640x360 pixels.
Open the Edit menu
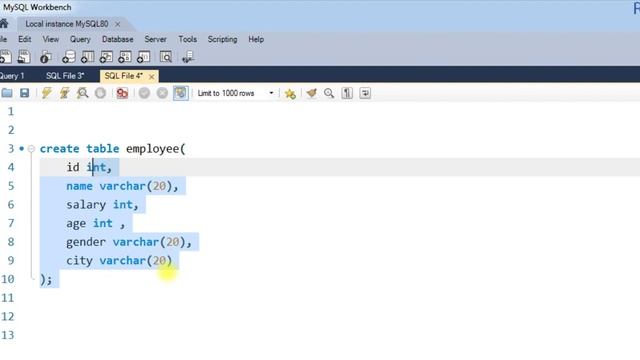(24, 39)
